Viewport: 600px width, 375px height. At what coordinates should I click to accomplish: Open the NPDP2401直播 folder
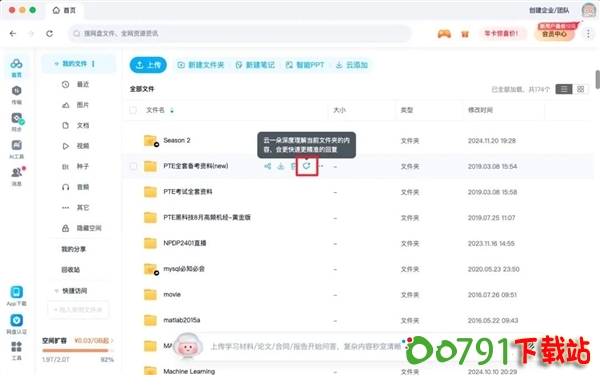click(x=184, y=243)
